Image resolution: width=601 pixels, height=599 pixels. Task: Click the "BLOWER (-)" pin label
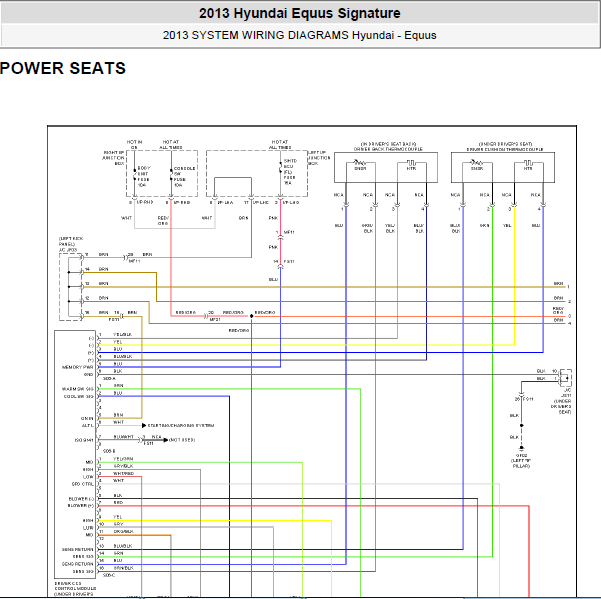[81, 499]
